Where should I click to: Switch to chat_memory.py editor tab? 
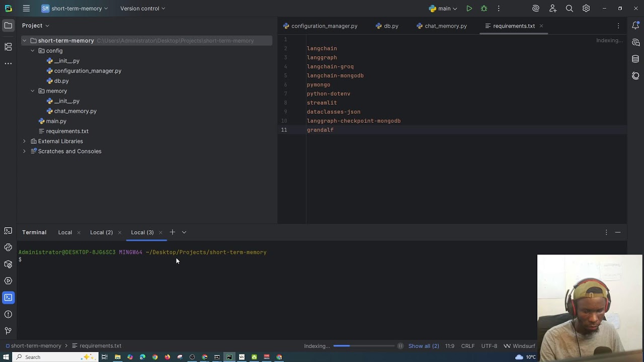(441, 26)
